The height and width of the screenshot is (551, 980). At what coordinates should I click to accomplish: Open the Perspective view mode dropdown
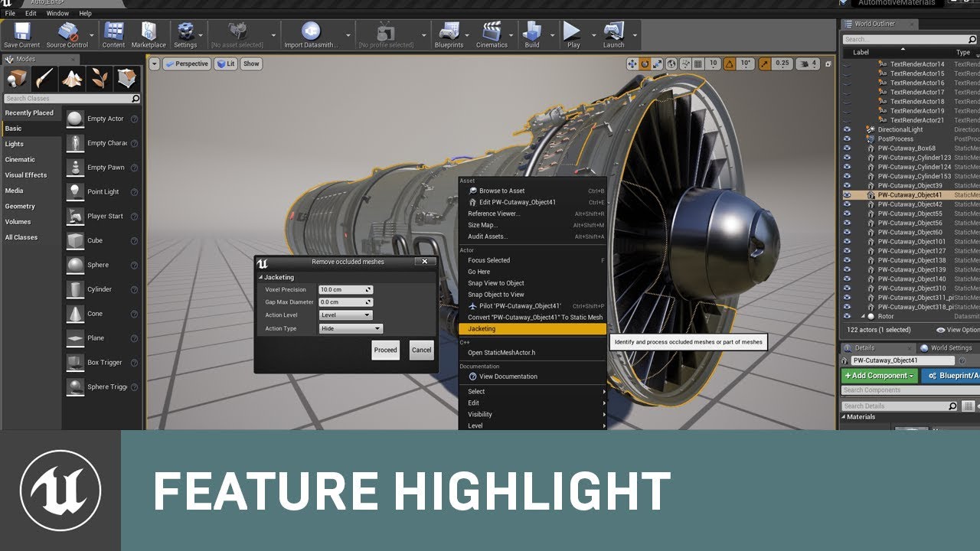(187, 64)
